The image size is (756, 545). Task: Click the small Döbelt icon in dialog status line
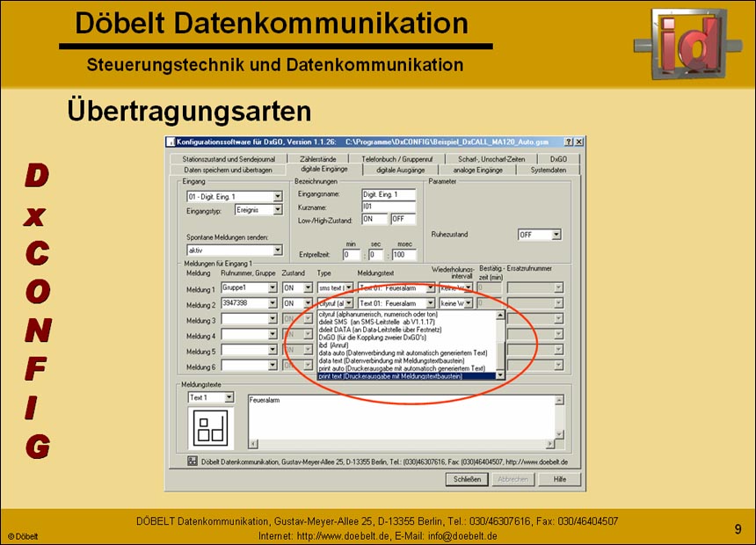(192, 461)
